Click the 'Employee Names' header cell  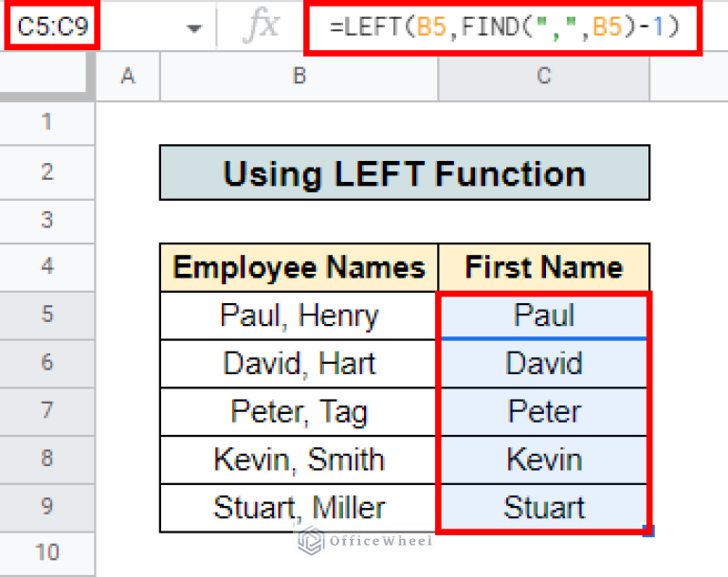click(x=299, y=268)
